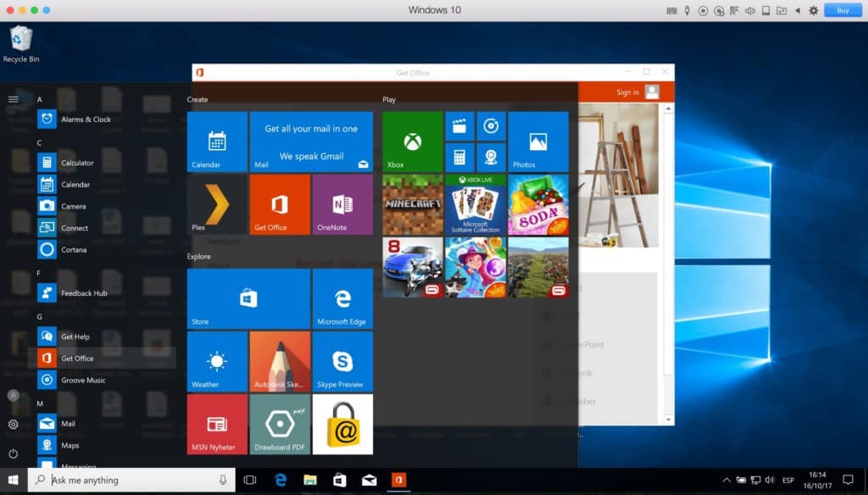Open the Bubble Witch 3 tile
868x495 pixels.
[476, 268]
